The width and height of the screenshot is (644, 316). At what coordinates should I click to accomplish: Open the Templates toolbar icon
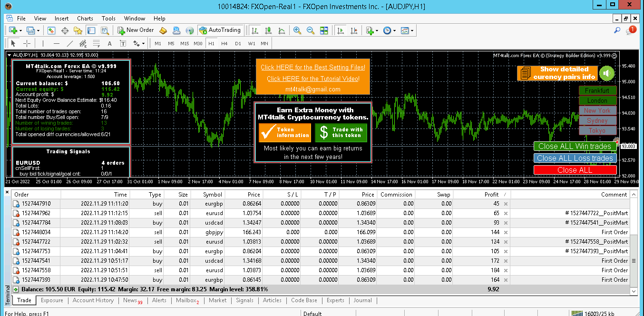(x=405, y=30)
